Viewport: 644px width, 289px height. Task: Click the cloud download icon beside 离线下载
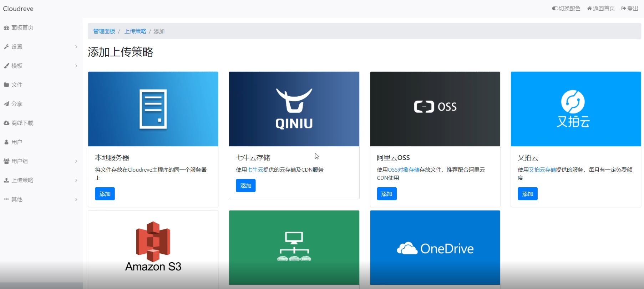(x=6, y=123)
